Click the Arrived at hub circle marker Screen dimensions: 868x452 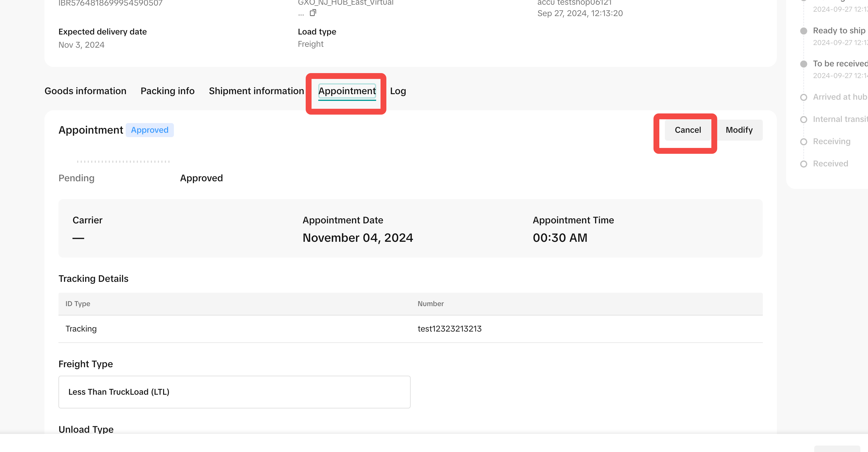coord(803,97)
